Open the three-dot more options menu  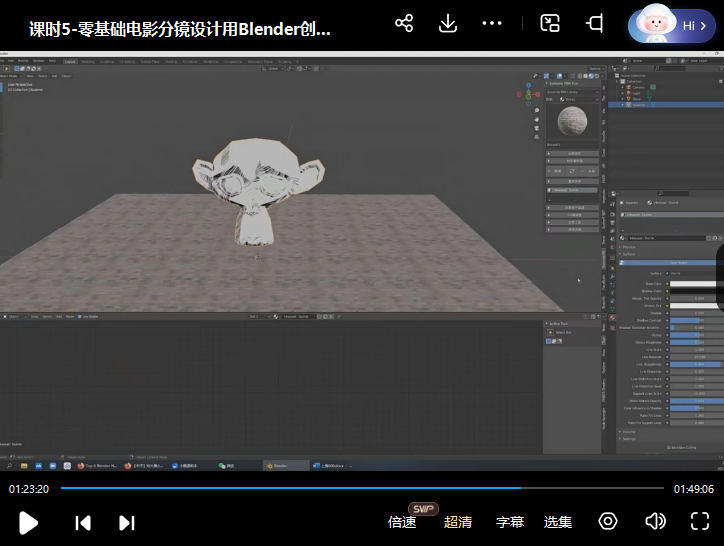tap(492, 23)
